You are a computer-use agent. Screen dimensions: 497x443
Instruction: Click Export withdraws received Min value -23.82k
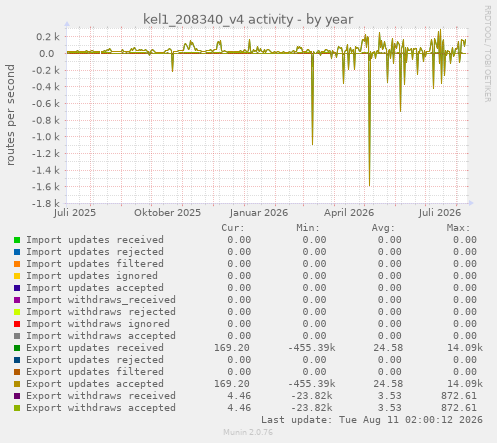point(312,396)
